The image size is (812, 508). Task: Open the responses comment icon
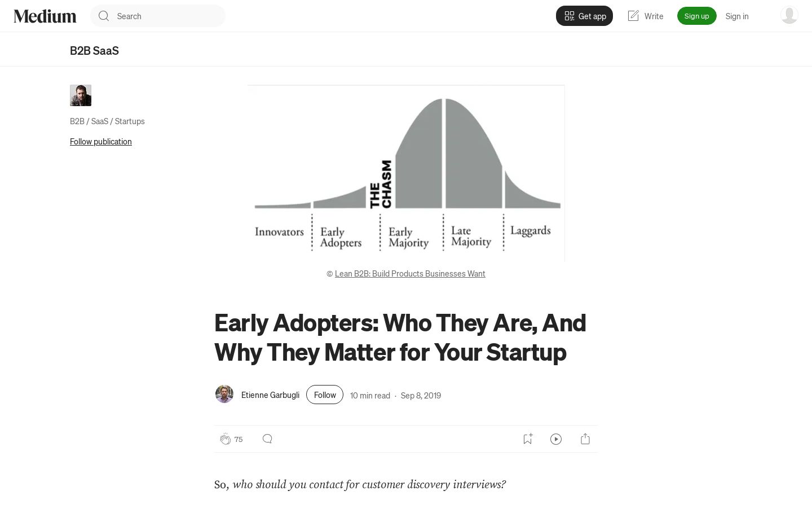tap(267, 439)
